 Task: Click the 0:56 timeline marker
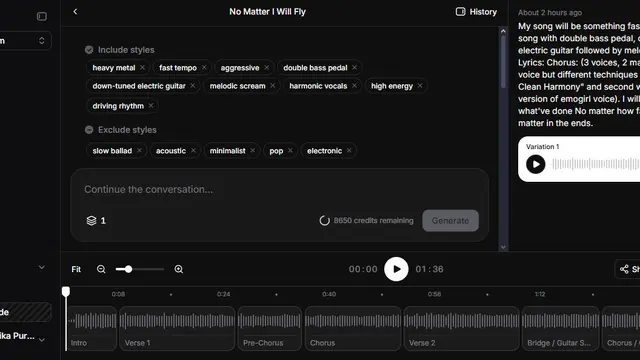point(434,294)
